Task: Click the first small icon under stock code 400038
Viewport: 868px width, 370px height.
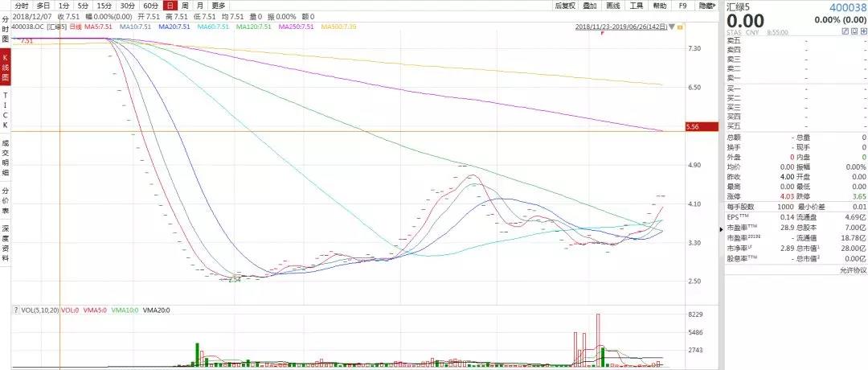Action: pos(845,30)
